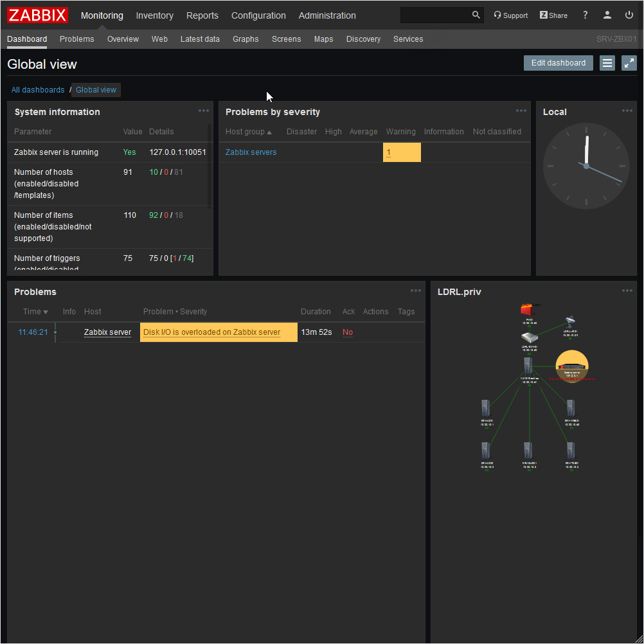The image size is (644, 644).
Task: Open the dashboard actions list menu
Action: pos(607,63)
